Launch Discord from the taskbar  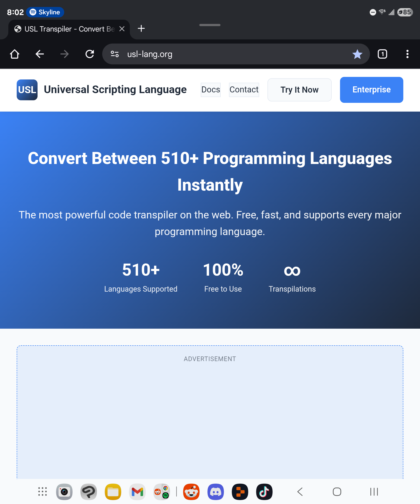(215, 491)
